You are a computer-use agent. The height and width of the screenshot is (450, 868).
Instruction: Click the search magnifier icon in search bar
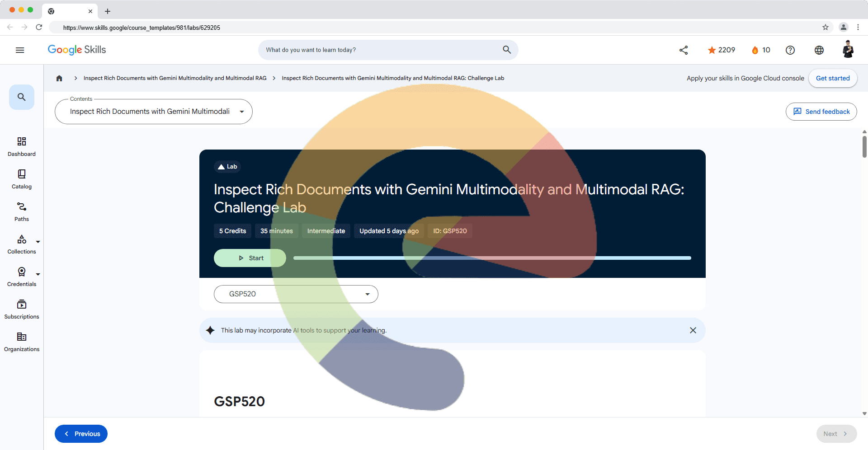tap(507, 50)
